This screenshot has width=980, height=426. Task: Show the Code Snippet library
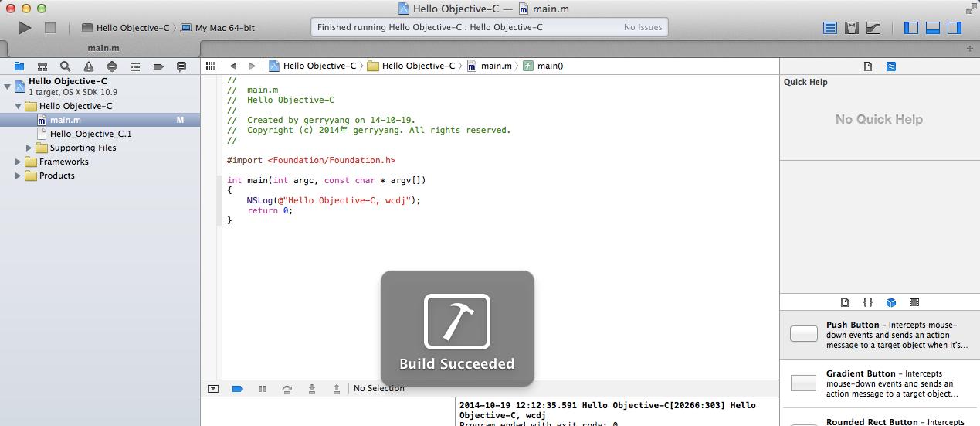tap(868, 302)
